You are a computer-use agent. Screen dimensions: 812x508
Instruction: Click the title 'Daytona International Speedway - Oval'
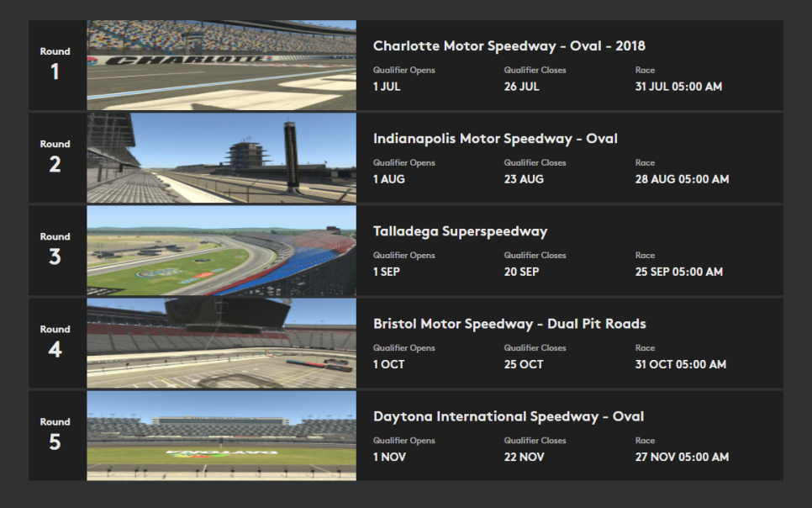coord(509,417)
